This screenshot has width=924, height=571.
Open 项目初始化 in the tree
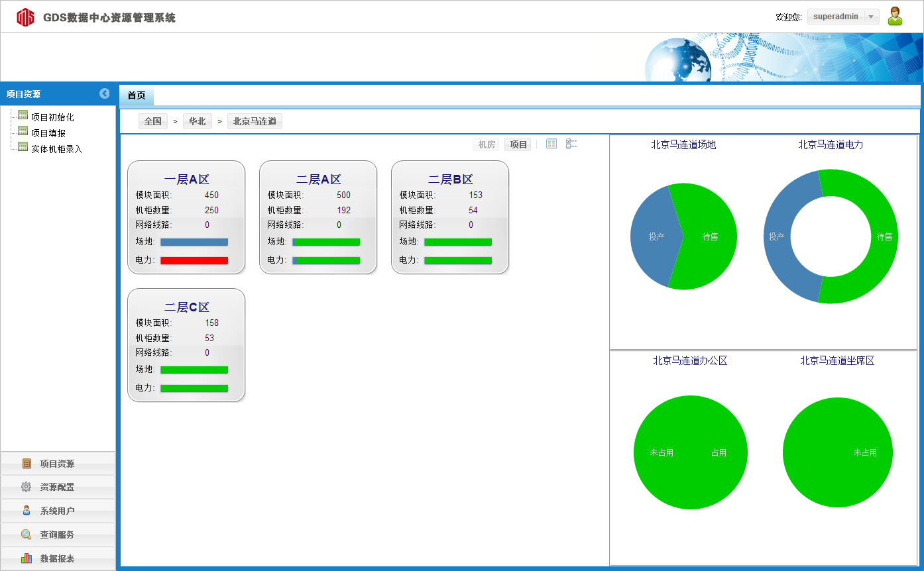point(52,117)
